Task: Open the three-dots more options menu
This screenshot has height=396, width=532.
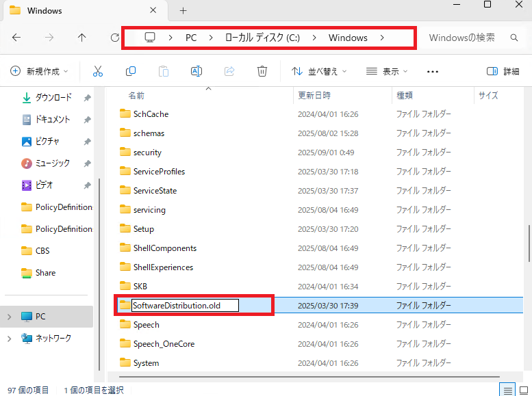Action: click(x=432, y=71)
